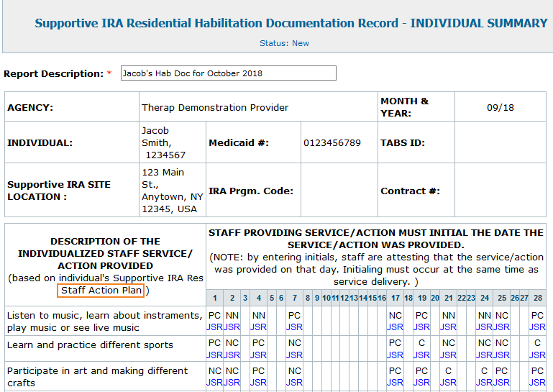
Task: Click the empty music cell for day 9
Action: [316, 322]
